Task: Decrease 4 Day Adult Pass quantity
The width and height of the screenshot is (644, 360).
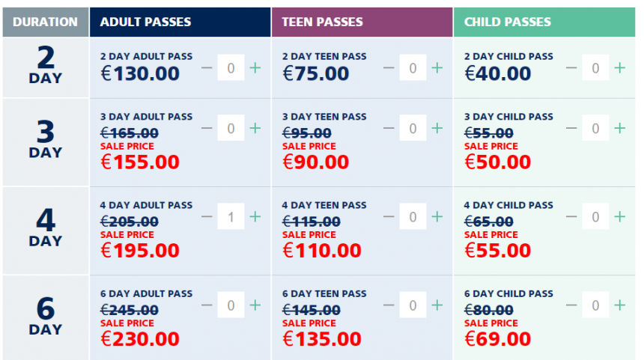Action: [x=207, y=217]
